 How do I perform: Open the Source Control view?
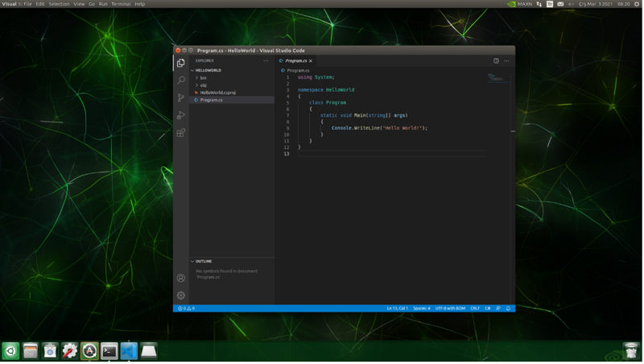pyautogui.click(x=180, y=97)
